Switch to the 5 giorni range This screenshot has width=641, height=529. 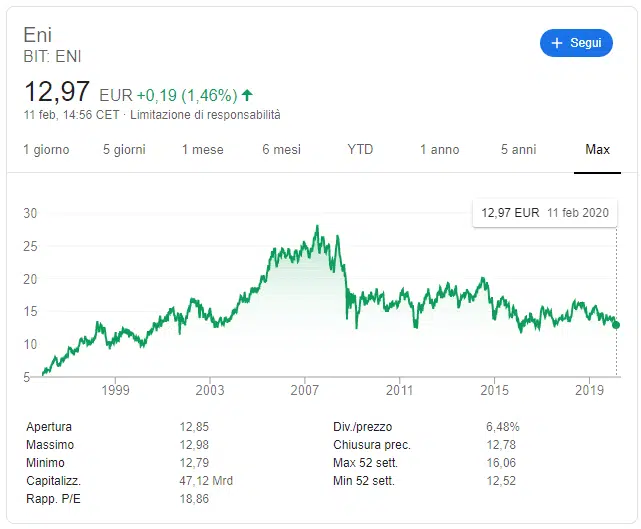click(124, 150)
